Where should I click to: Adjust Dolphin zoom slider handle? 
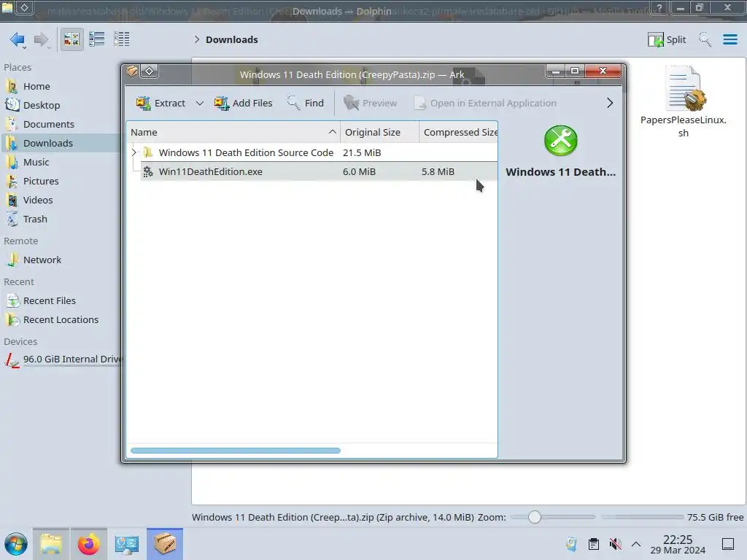tap(535, 517)
